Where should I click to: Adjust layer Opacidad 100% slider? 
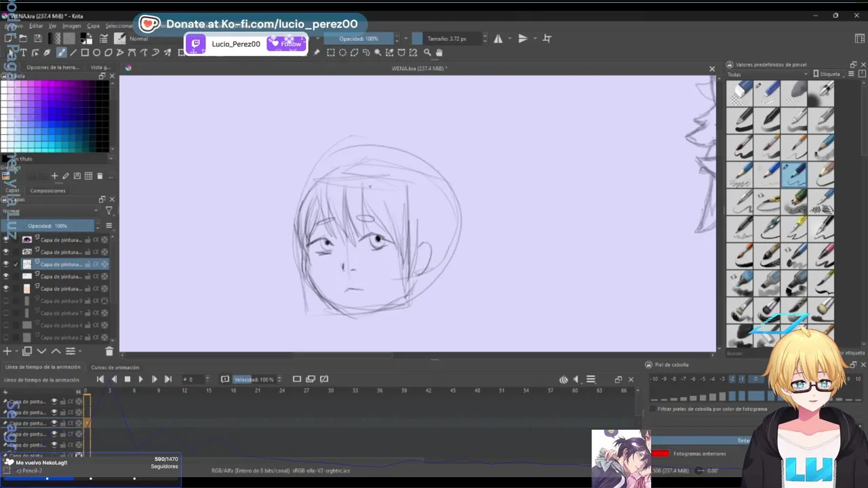pos(47,226)
